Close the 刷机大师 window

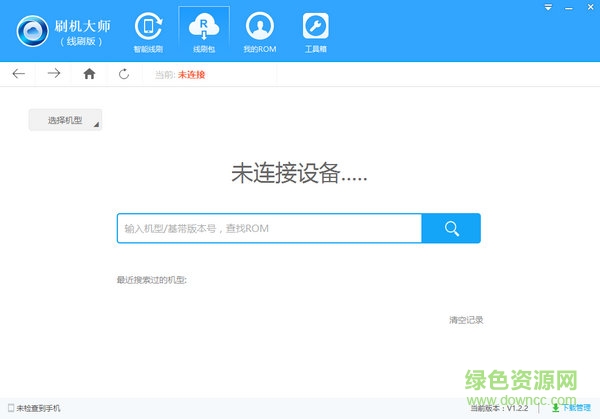point(590,7)
